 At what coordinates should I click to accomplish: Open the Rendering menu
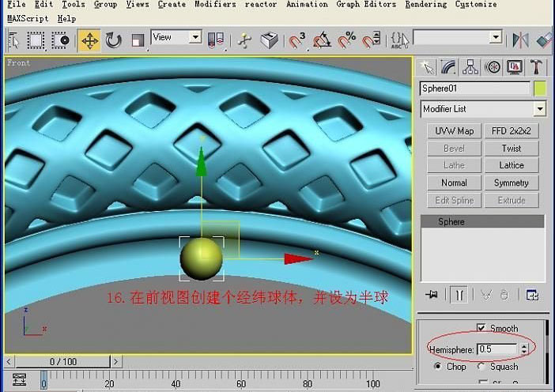click(426, 5)
